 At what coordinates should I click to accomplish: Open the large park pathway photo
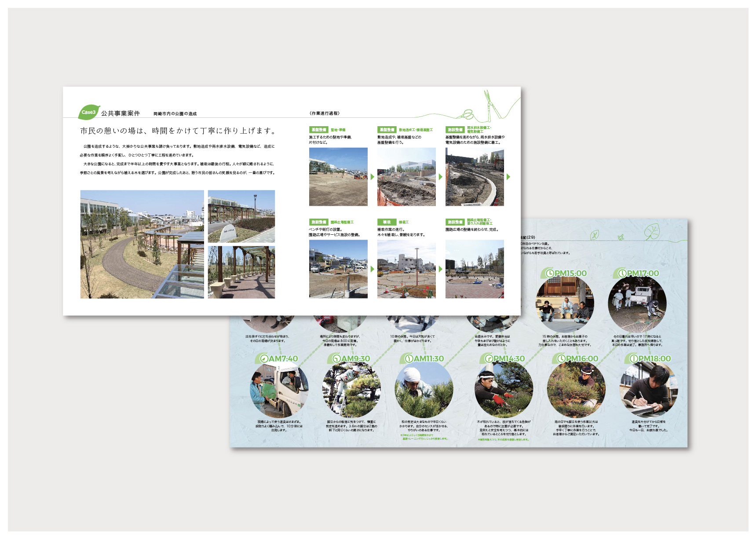(142, 244)
